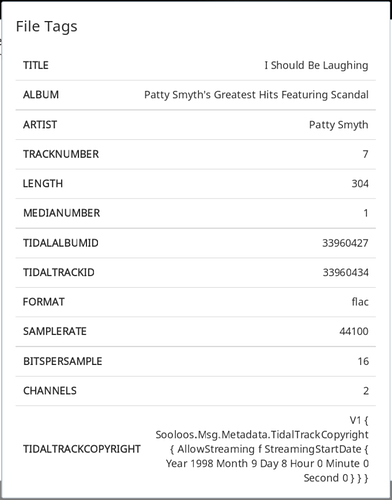Click the LENGTH value 304
The height and width of the screenshot is (500, 392).
[x=360, y=184]
